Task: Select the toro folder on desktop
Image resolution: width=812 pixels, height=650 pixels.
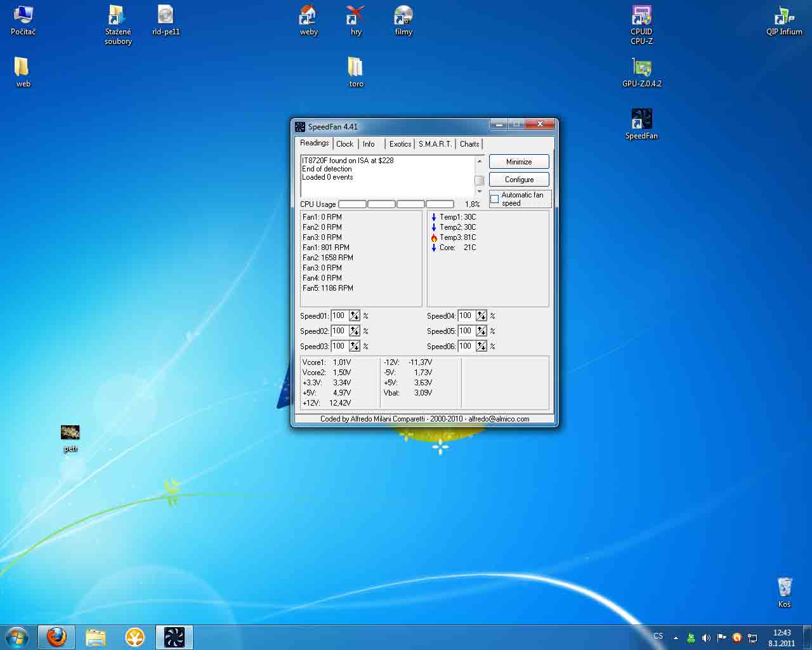Action: [x=356, y=68]
